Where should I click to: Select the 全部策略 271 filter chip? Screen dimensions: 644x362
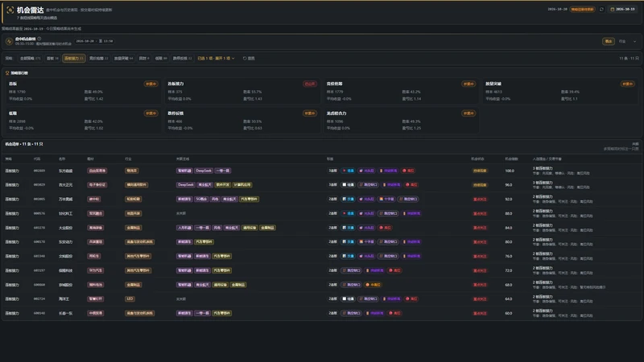click(x=31, y=58)
